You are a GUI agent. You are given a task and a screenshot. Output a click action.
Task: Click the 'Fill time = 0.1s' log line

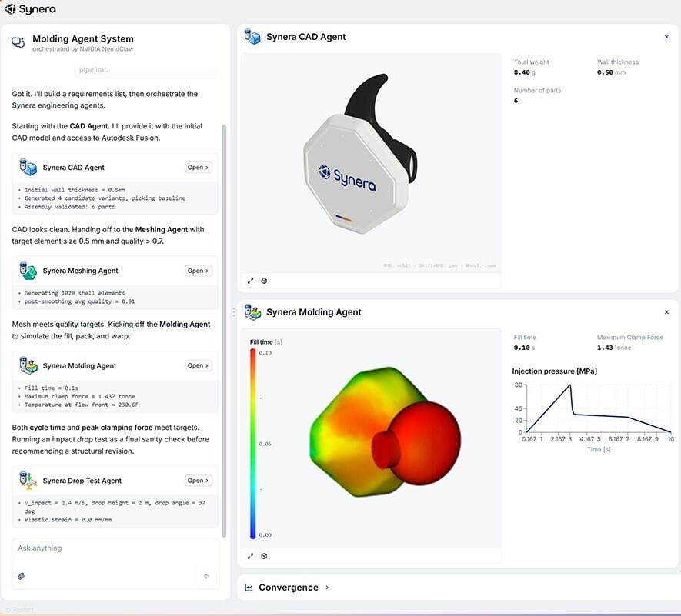pos(52,388)
